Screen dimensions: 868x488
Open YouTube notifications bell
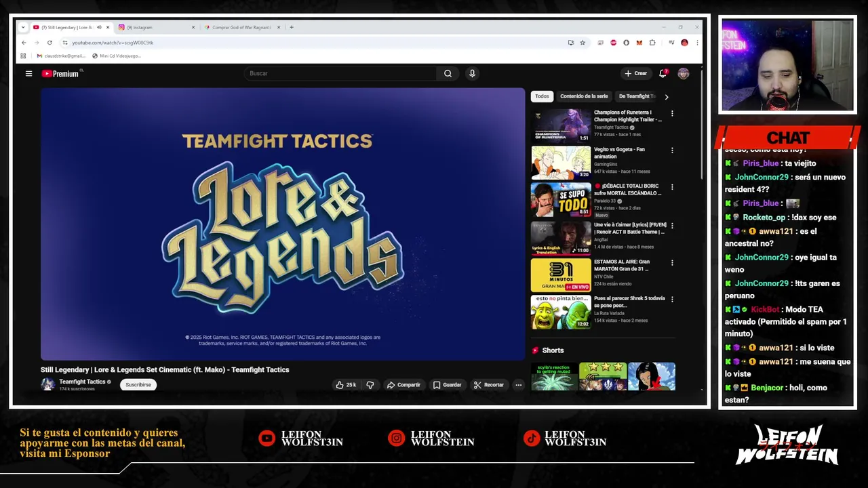click(663, 73)
